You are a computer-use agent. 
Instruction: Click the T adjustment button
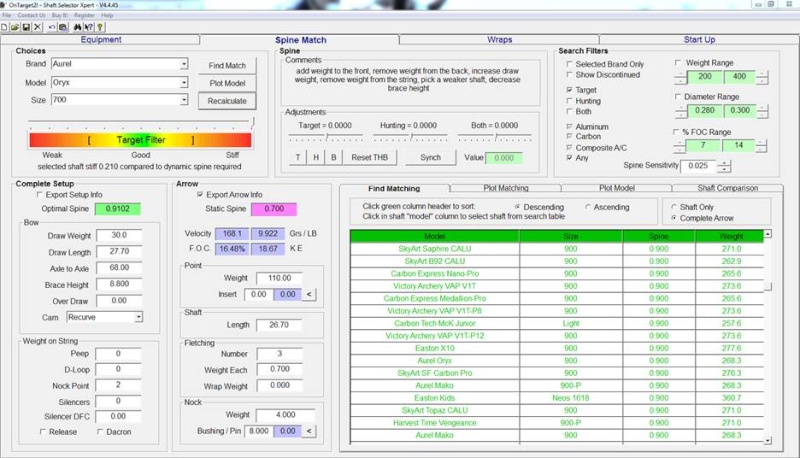[297, 157]
